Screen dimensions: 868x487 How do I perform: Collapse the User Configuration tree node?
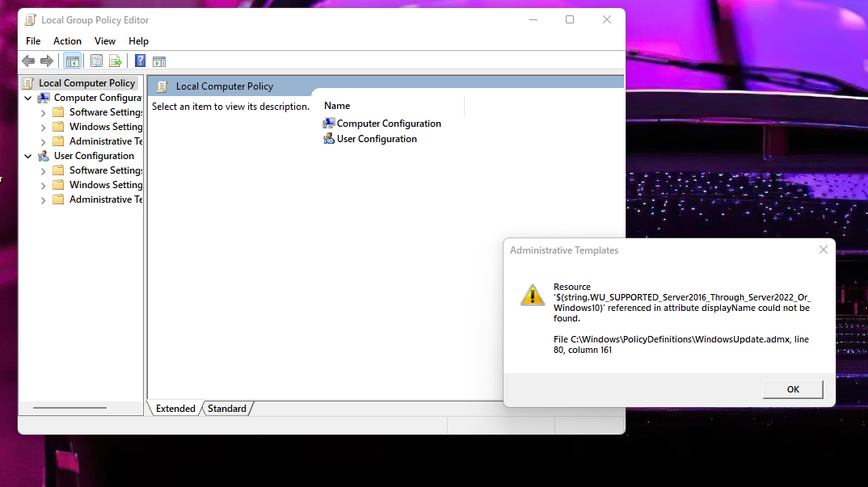pos(28,156)
